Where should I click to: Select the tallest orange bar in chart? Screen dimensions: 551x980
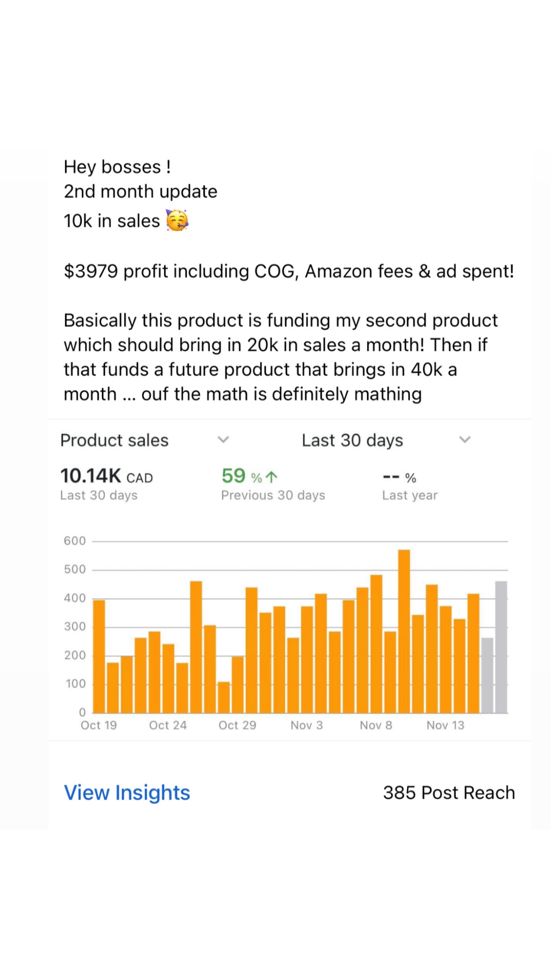tap(404, 632)
